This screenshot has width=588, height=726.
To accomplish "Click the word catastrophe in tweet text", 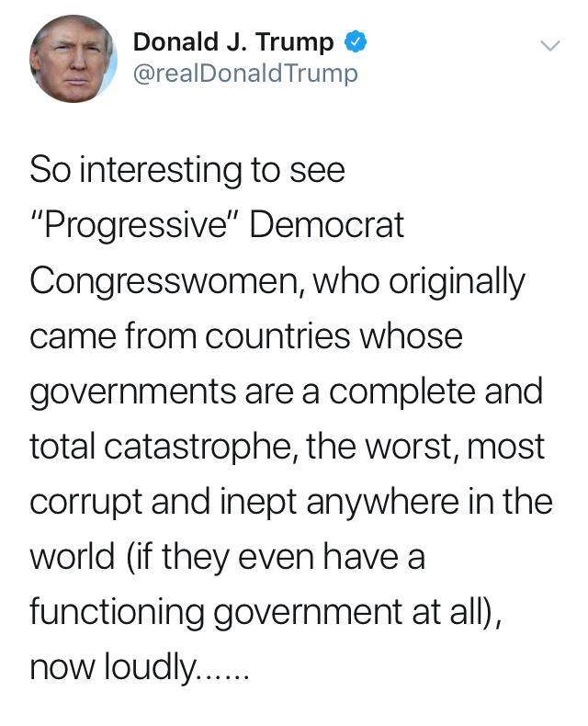I will point(200,448).
